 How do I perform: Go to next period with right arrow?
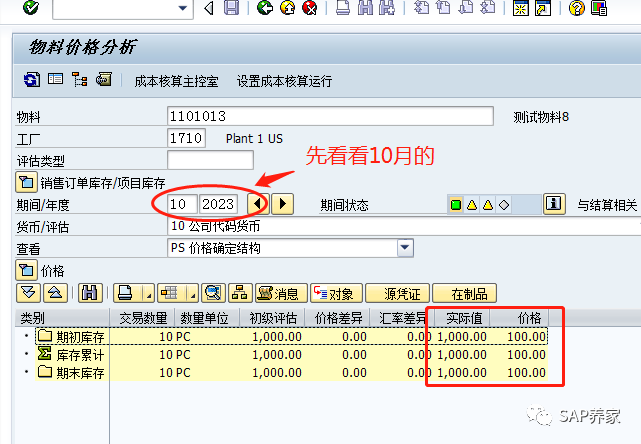[282, 204]
